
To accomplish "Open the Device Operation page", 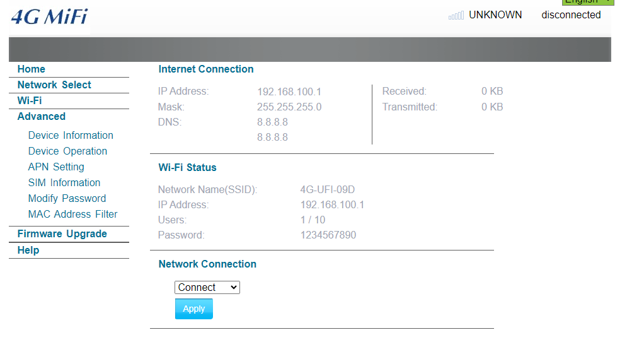I will pyautogui.click(x=67, y=151).
